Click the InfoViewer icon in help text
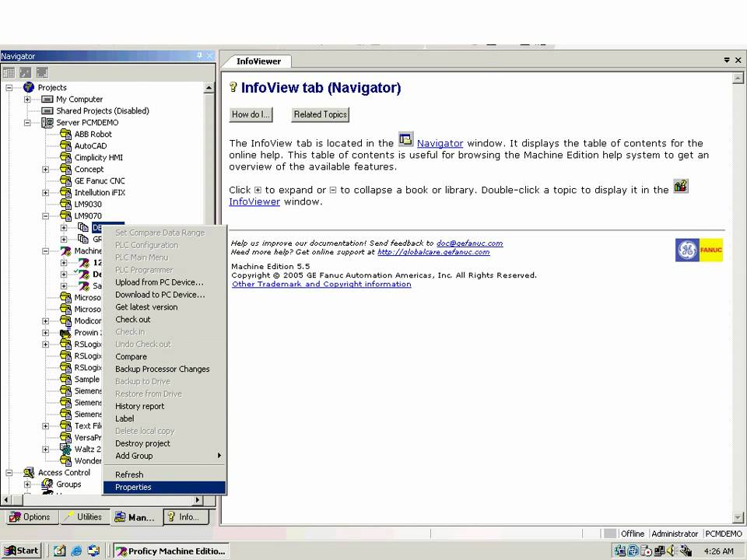The width and height of the screenshot is (747, 560). pos(681,186)
